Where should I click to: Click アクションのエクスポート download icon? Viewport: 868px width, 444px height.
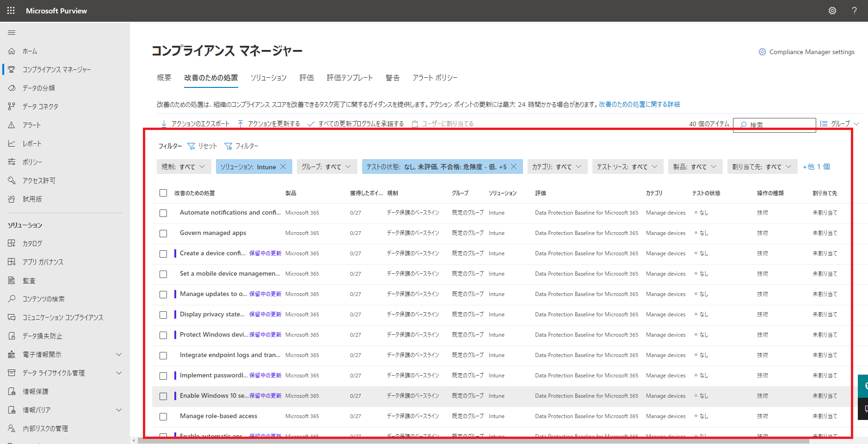pyautogui.click(x=164, y=123)
